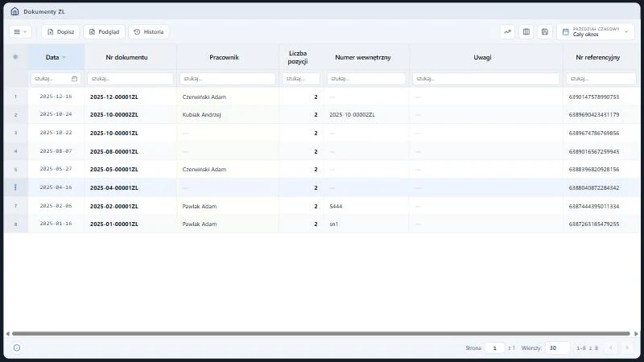The height and width of the screenshot is (362, 644).
Task: Click the save (floppy disk) icon
Action: 545,31
